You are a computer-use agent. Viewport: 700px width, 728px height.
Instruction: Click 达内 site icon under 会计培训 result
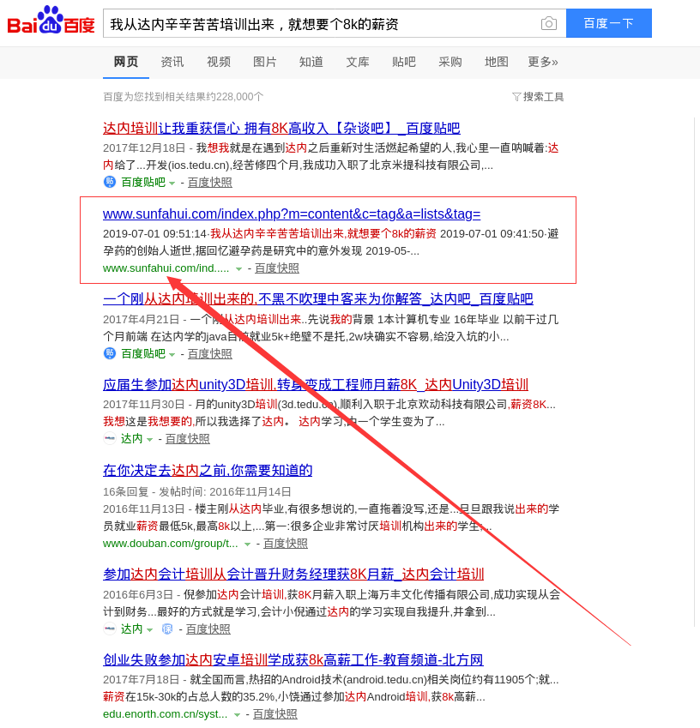[110, 629]
